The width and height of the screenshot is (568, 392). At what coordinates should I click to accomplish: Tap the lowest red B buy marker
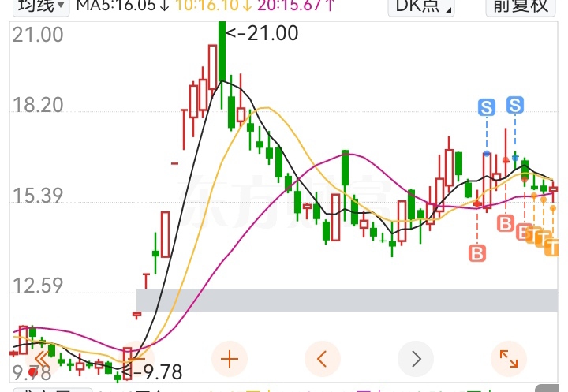[477, 253]
